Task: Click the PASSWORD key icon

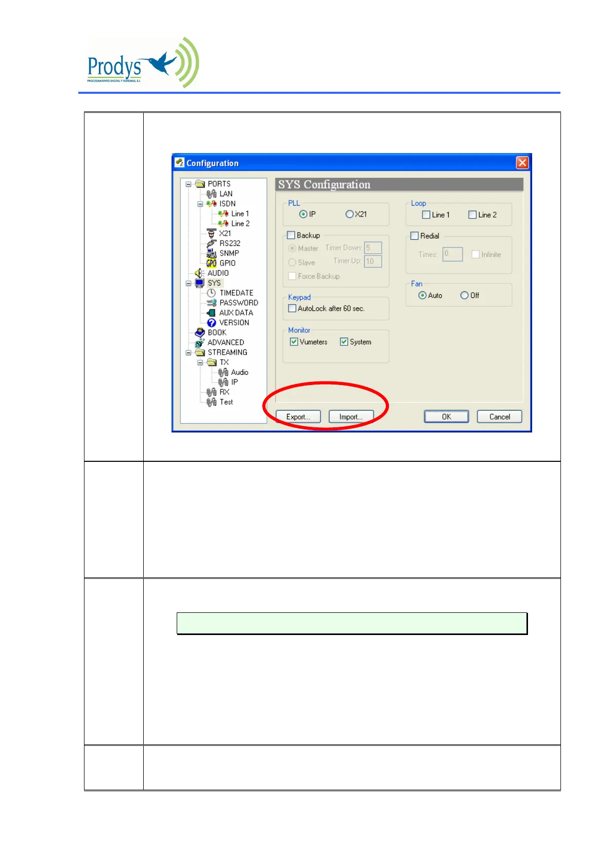Action: click(x=211, y=303)
